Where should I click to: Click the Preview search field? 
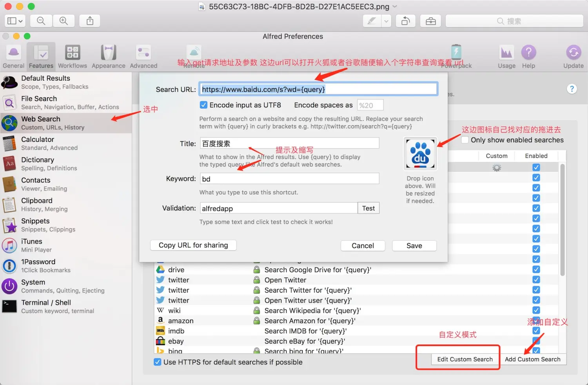coord(514,21)
